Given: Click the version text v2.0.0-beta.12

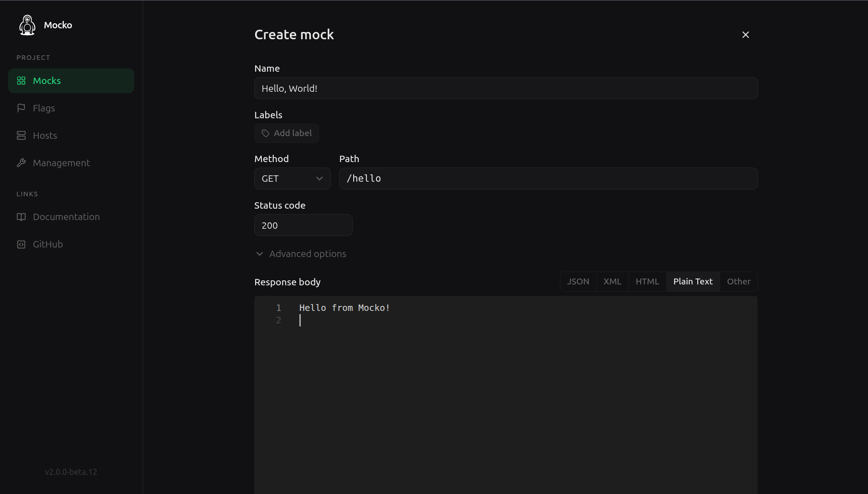Looking at the screenshot, I should tap(71, 472).
